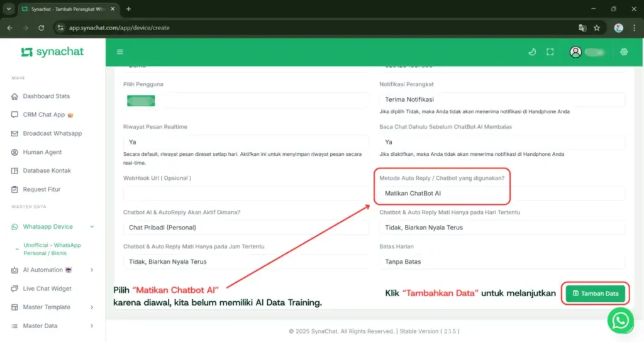Select the Synachat Tambah Perangkat tab
This screenshot has height=342, width=644.
click(x=68, y=9)
